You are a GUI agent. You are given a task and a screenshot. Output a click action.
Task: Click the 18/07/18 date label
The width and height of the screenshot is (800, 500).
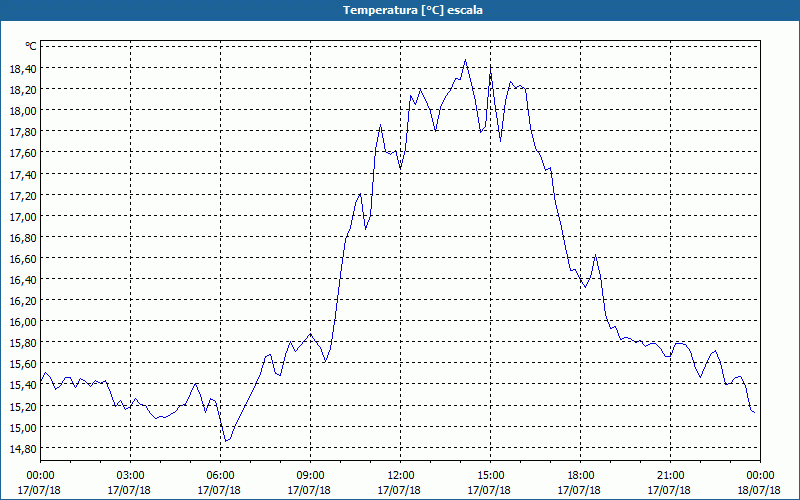point(760,490)
